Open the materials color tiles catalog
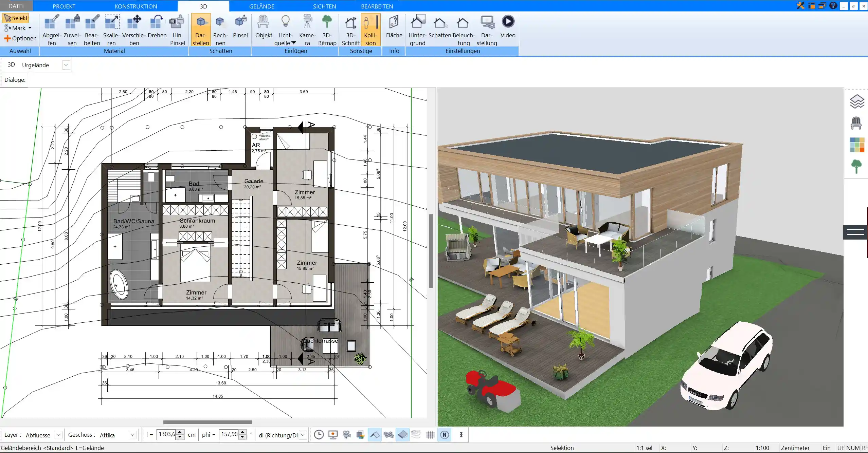 (x=857, y=145)
